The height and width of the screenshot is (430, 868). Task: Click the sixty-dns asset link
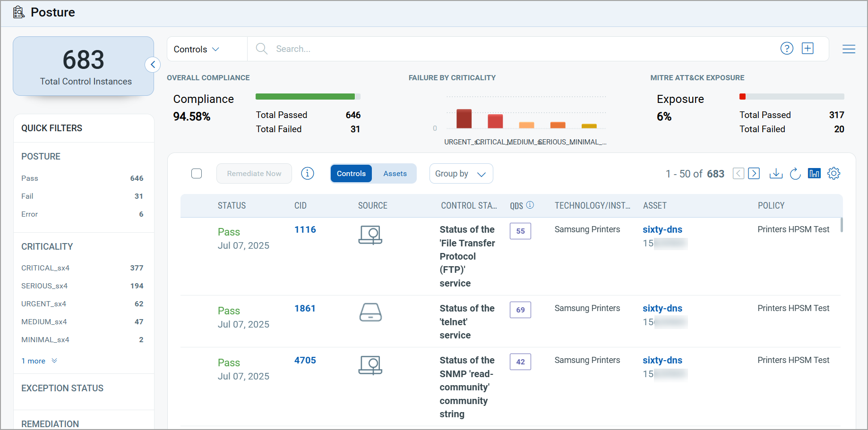662,229
